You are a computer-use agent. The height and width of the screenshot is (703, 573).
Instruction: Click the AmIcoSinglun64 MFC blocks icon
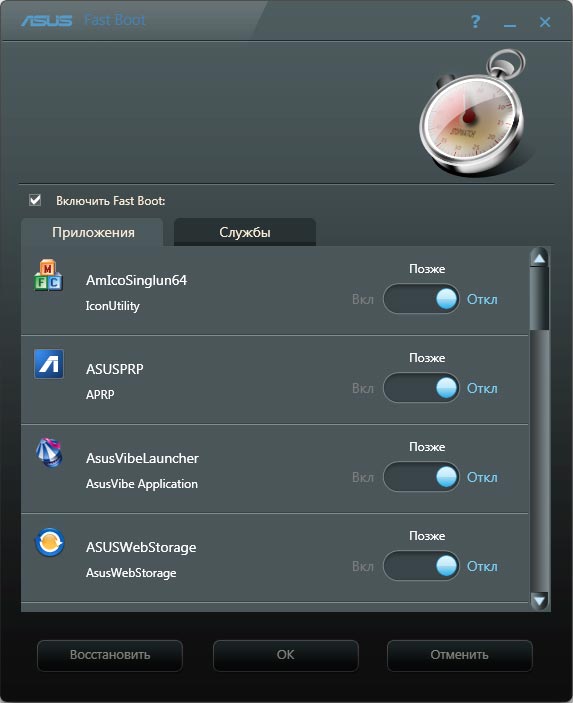click(x=48, y=275)
